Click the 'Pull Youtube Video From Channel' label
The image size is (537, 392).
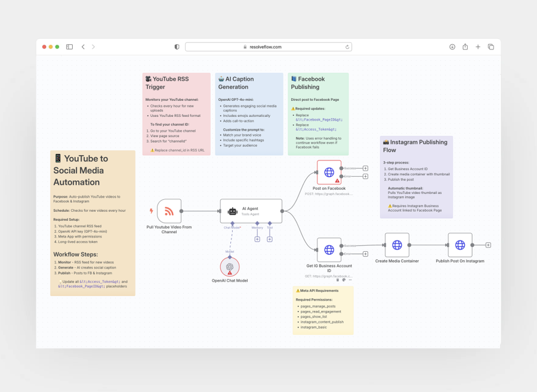[169, 229]
